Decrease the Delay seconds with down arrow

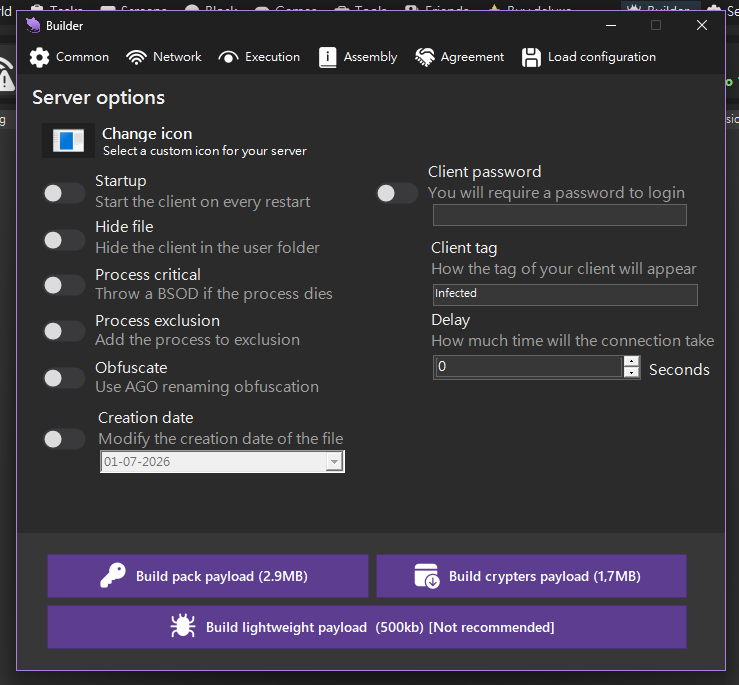click(631, 372)
